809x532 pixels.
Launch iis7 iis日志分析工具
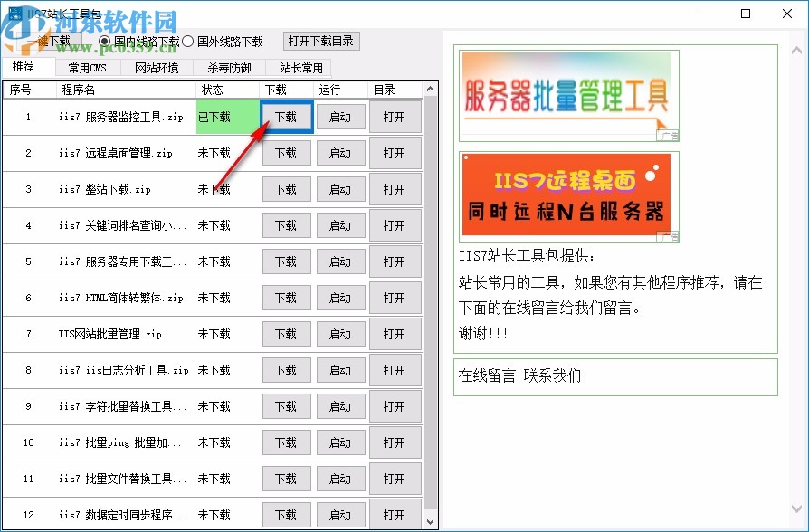(341, 369)
